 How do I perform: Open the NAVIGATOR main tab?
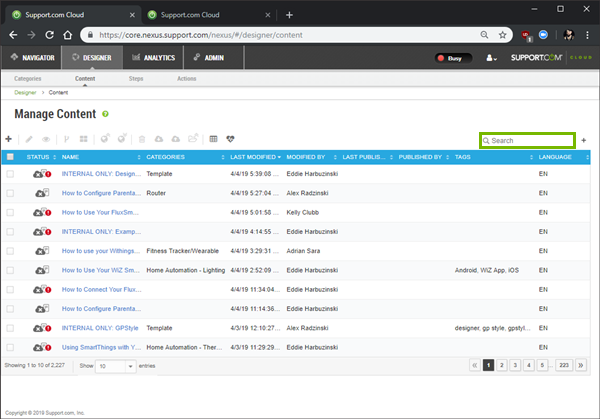[x=32, y=58]
